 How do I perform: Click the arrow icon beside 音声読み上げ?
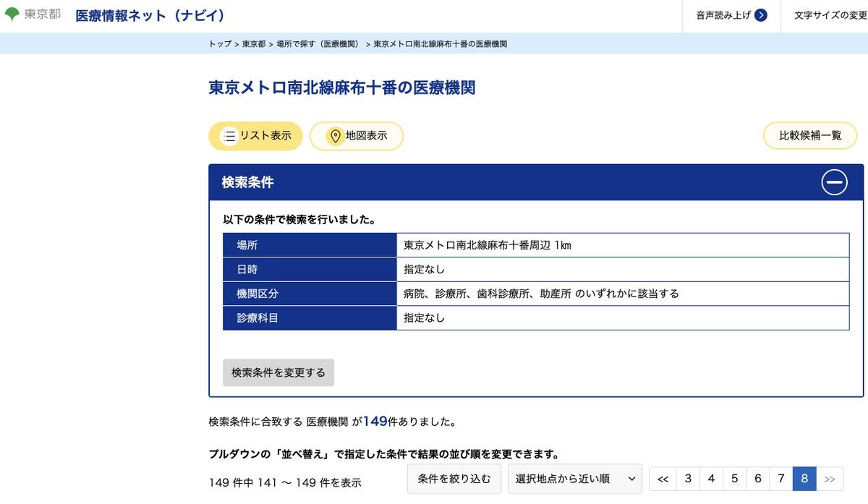click(760, 15)
